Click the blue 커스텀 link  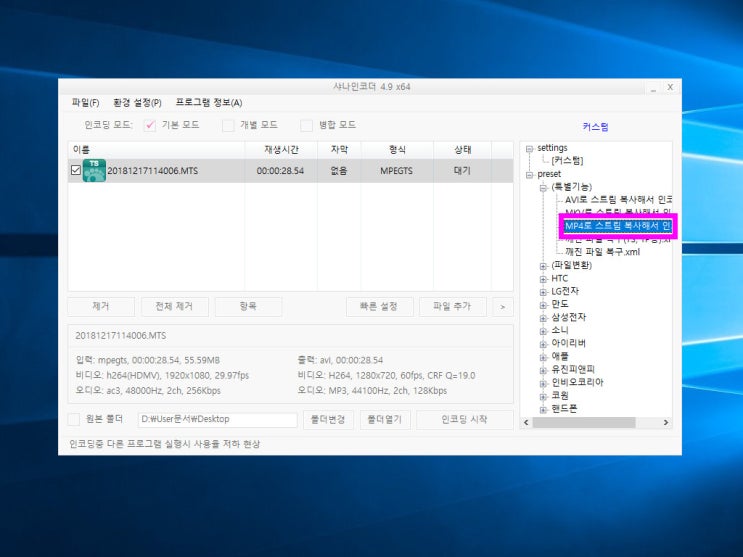point(595,127)
